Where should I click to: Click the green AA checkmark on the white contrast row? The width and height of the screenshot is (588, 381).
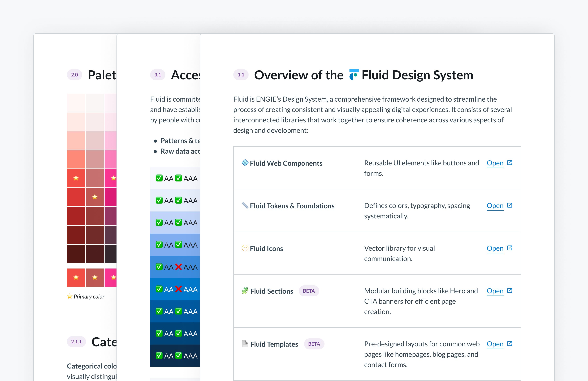point(159,178)
